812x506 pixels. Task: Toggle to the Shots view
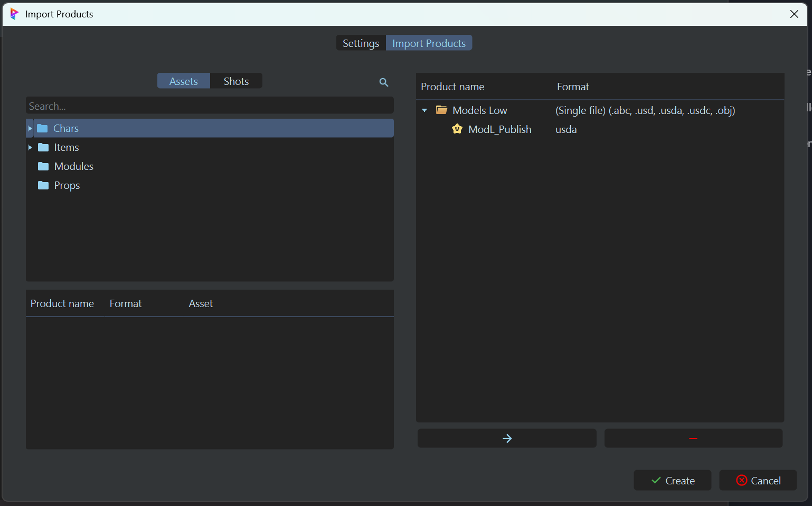[236, 81]
